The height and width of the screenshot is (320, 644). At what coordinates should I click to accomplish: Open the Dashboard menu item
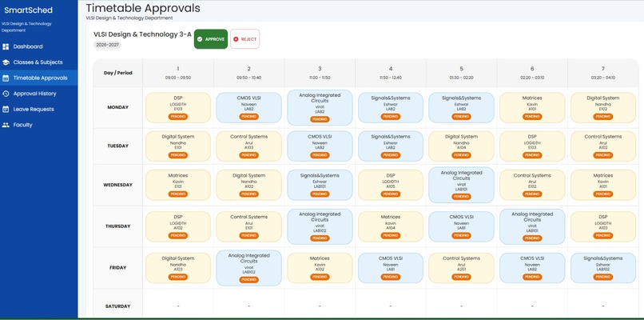point(38,46)
